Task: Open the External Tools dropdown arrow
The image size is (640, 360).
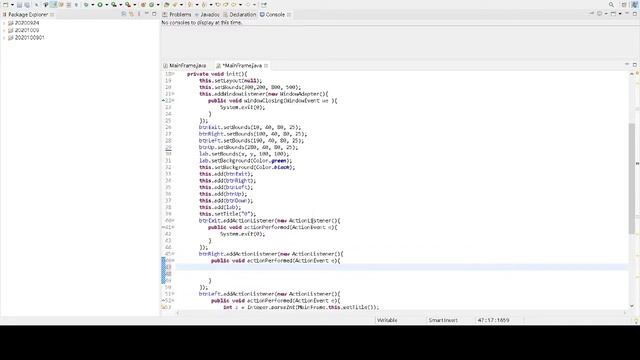Action: (135, 5)
